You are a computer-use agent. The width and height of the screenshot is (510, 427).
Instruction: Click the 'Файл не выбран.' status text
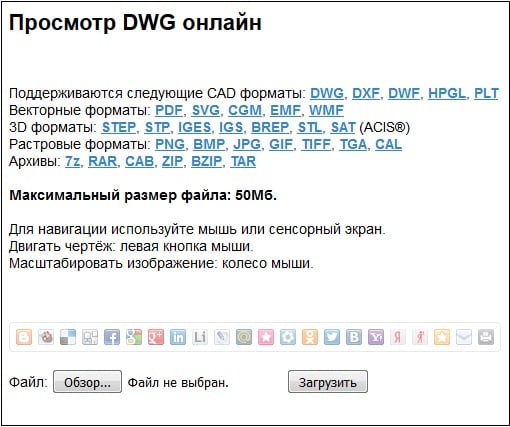(178, 382)
